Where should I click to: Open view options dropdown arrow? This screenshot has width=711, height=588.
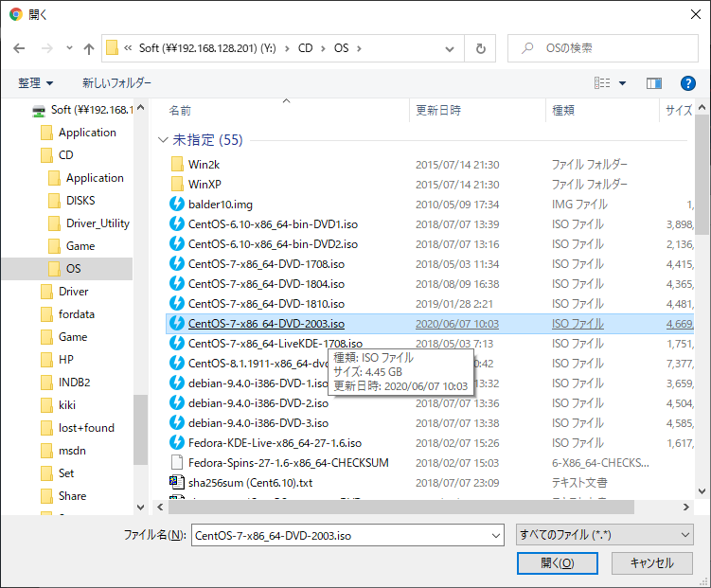tap(623, 83)
